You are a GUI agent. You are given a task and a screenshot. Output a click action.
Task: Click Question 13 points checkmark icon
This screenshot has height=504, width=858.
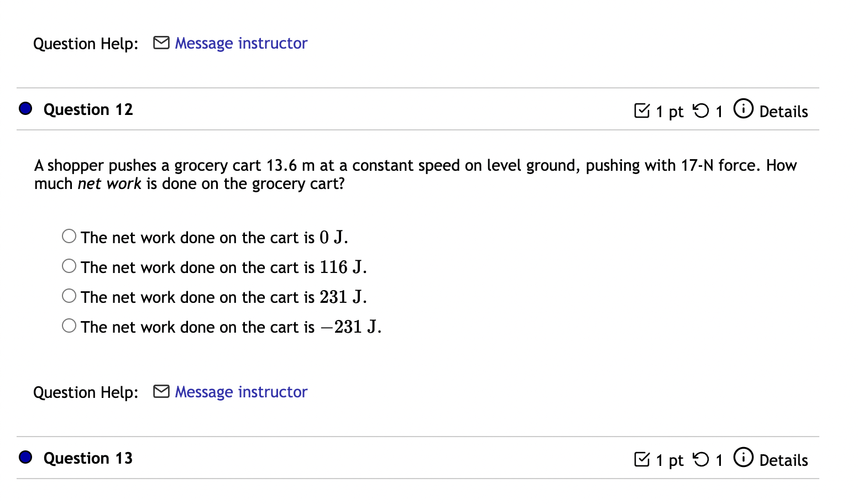coord(642,460)
